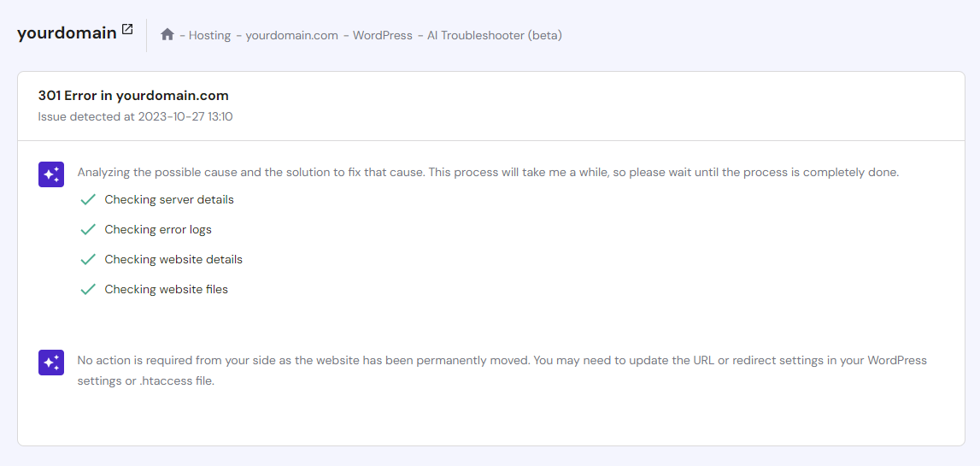This screenshot has width=980, height=466.
Task: Go to WordPress breadcrumb item
Action: 382,36
